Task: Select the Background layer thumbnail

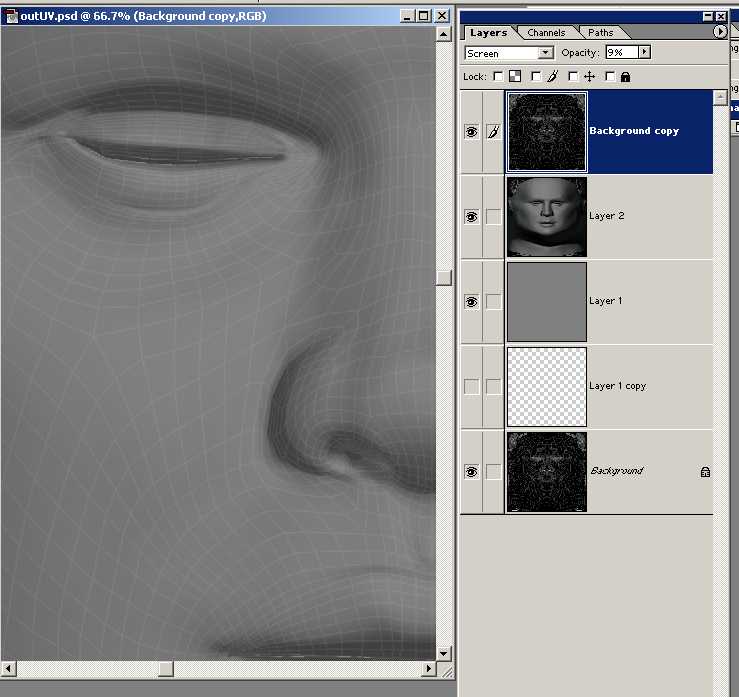Action: tap(547, 472)
